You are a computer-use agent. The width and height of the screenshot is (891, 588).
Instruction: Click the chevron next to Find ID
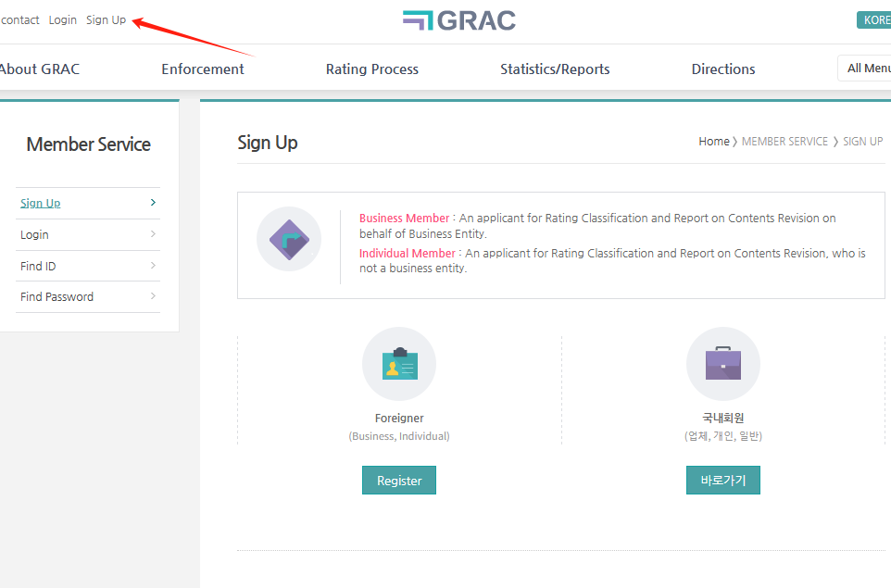click(x=153, y=265)
